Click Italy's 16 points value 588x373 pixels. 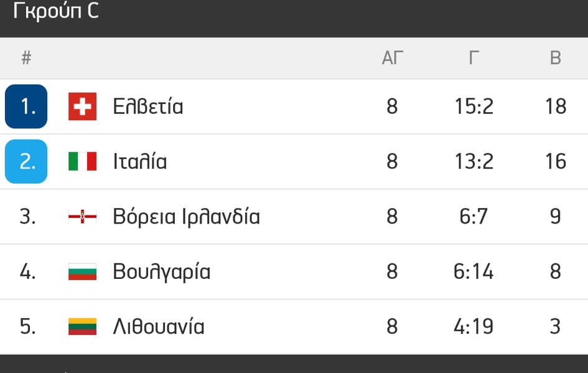click(x=556, y=161)
